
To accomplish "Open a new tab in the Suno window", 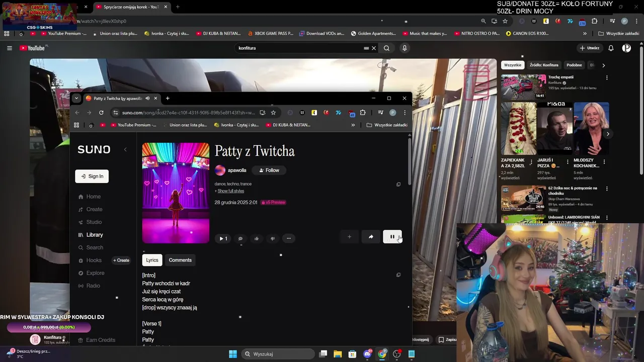I will pyautogui.click(x=168, y=99).
